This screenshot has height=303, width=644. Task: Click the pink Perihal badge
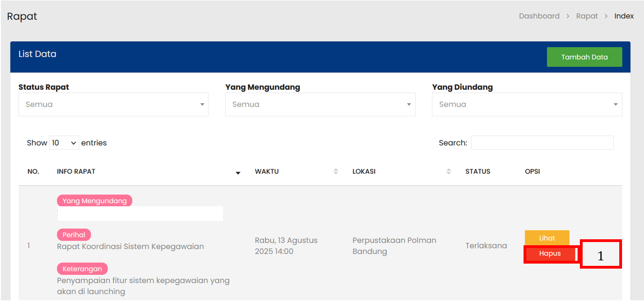pos(74,235)
